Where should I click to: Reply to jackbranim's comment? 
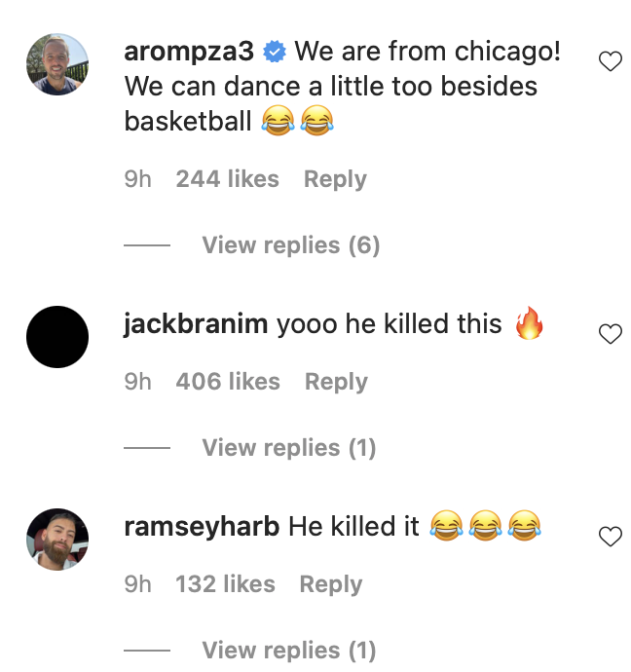click(336, 382)
